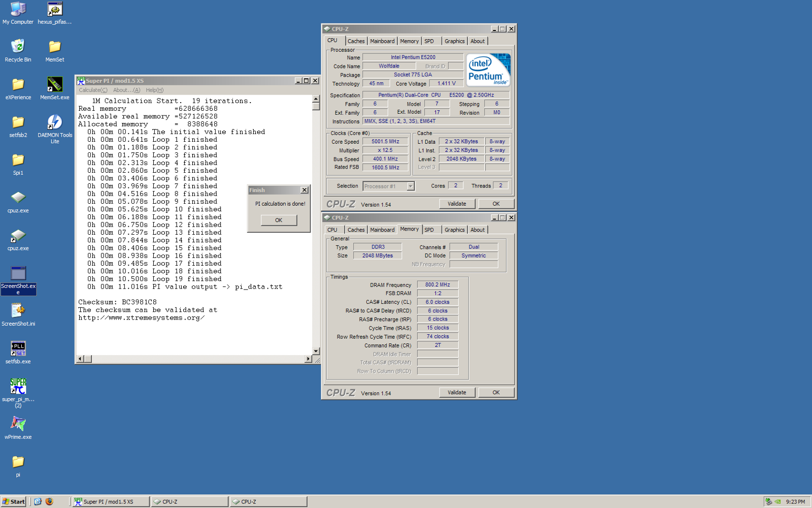Viewport: 812px width, 508px height.
Task: Click Super PI horizontal scrollbar left arrow
Action: click(x=80, y=359)
